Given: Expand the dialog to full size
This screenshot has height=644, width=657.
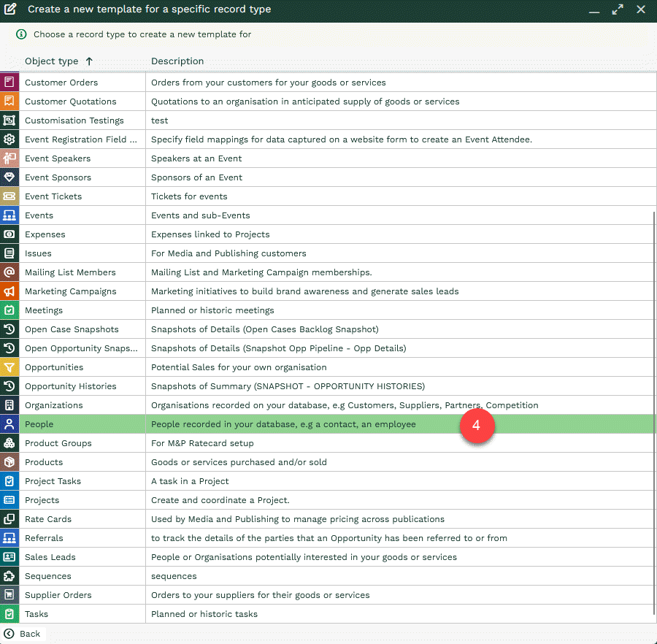Looking at the screenshot, I should tap(618, 9).
